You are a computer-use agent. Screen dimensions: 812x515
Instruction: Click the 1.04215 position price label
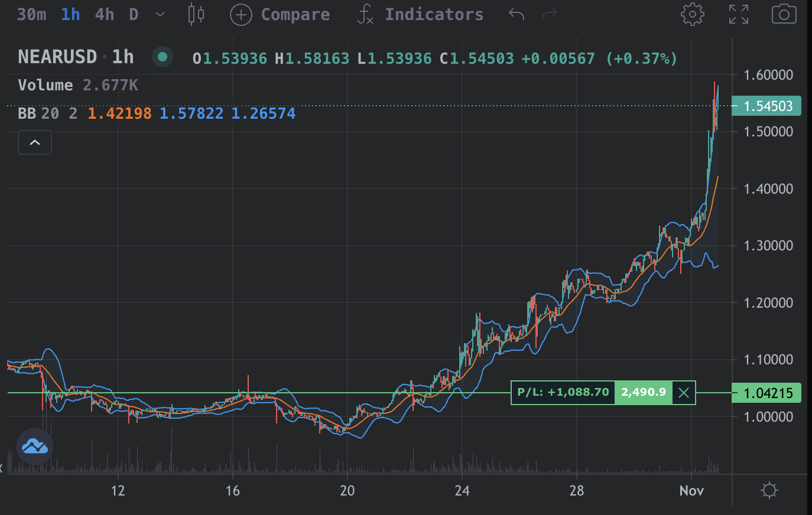click(x=766, y=393)
